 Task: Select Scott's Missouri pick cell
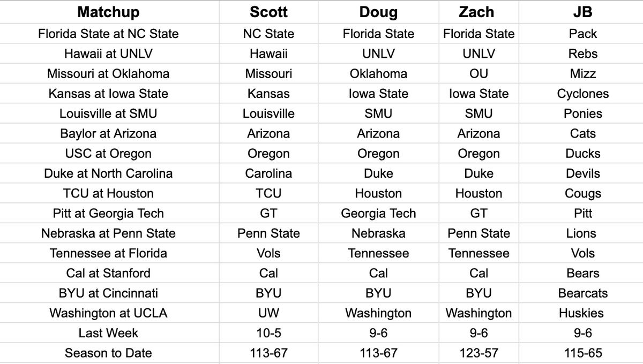coord(268,74)
